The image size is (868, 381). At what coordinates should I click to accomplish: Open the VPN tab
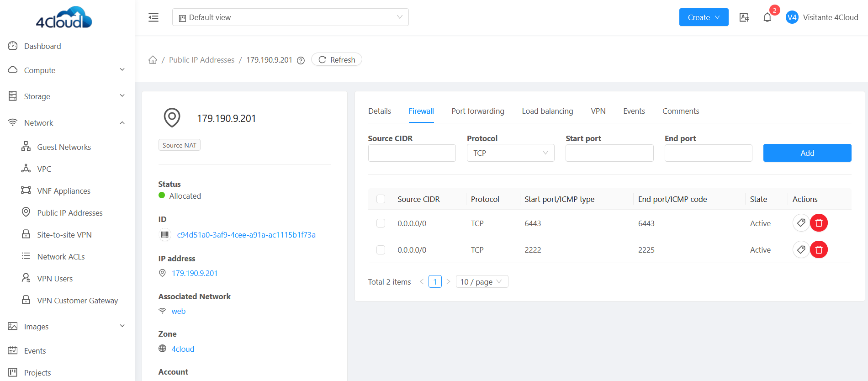pos(598,111)
